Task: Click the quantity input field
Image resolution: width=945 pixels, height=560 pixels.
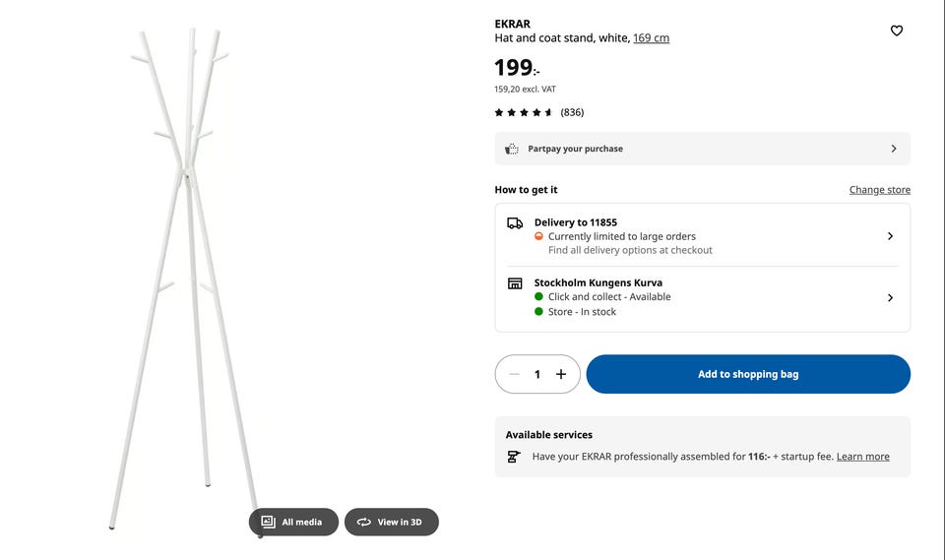Action: (537, 374)
